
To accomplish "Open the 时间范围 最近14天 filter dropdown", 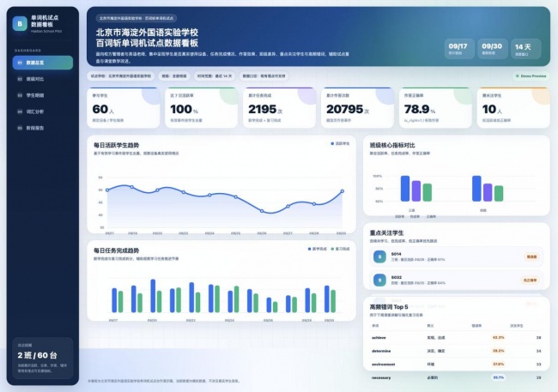I will [215, 76].
